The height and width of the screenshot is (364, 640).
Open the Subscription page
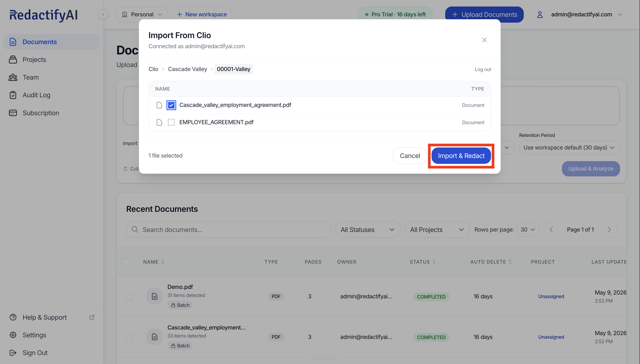[51, 113]
